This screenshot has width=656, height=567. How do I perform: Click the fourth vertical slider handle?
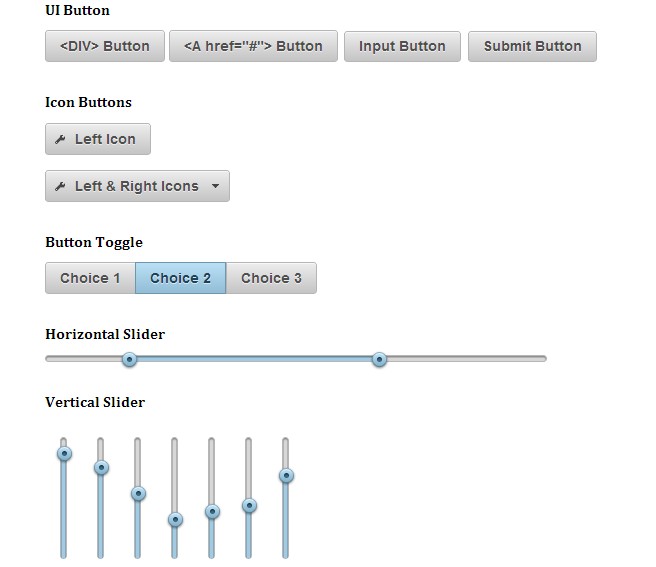pos(175,519)
